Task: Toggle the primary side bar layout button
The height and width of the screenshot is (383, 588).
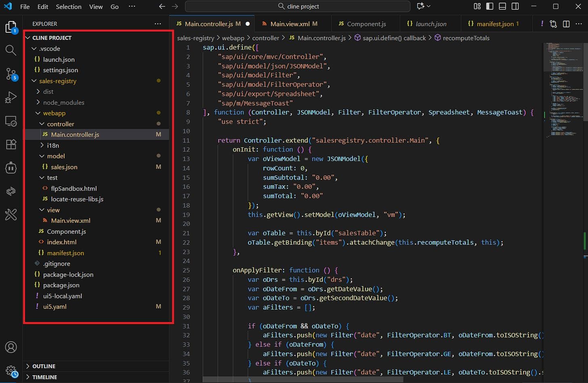Action: tap(489, 6)
